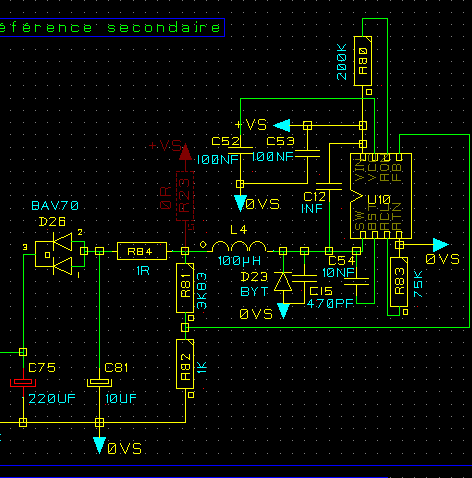Select the R83 resistor symbol
Screen dimensions: 472x478
399,282
